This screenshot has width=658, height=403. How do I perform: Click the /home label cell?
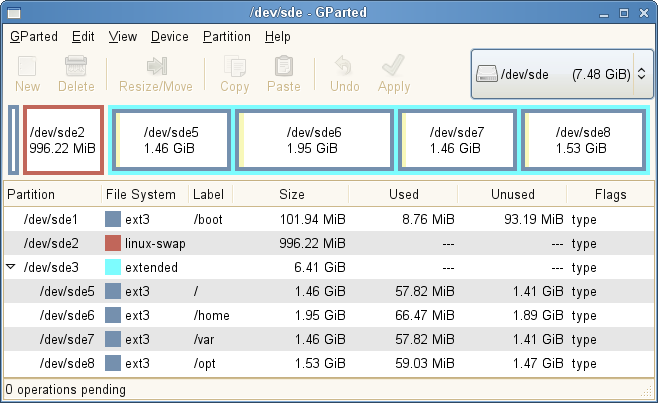211,315
